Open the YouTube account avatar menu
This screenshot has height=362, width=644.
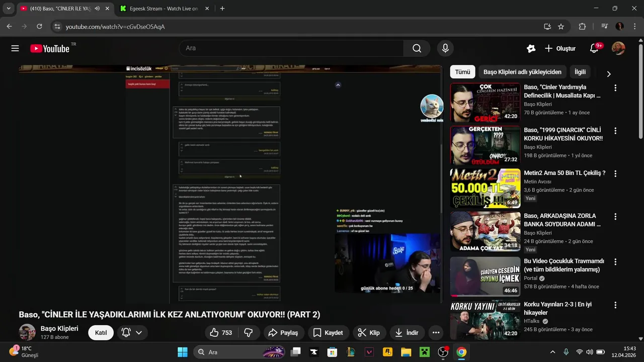(x=618, y=48)
